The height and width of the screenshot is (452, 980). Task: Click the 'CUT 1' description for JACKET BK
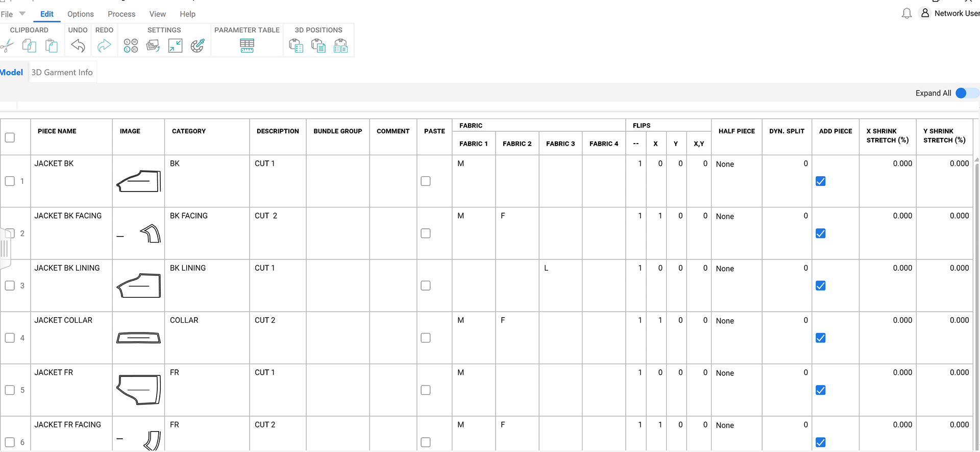click(265, 163)
